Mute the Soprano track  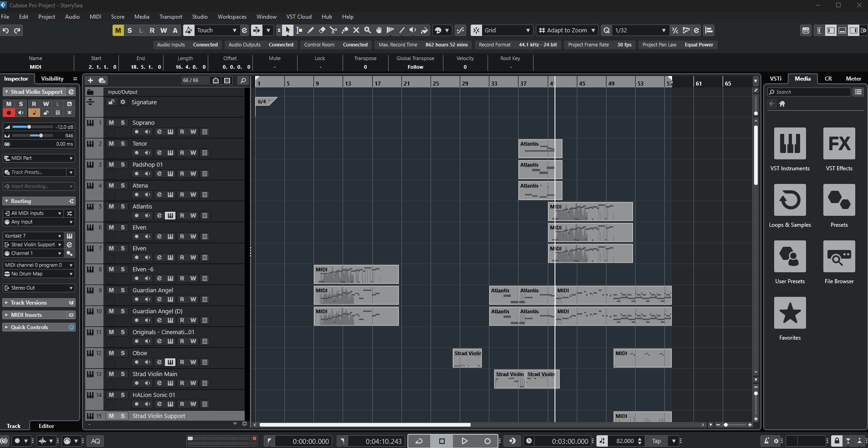coord(110,122)
